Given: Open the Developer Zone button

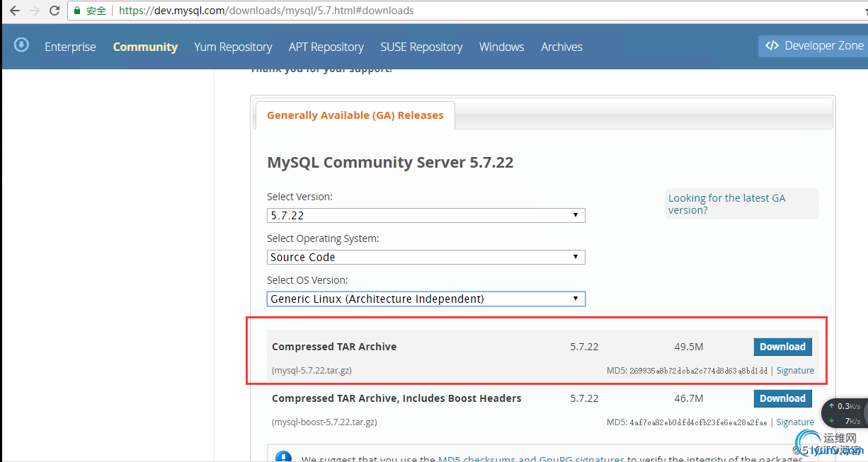Looking at the screenshot, I should (x=814, y=45).
